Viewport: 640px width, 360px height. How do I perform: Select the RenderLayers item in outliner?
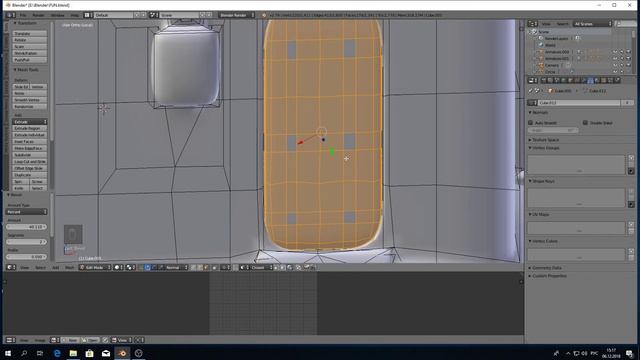pos(556,38)
